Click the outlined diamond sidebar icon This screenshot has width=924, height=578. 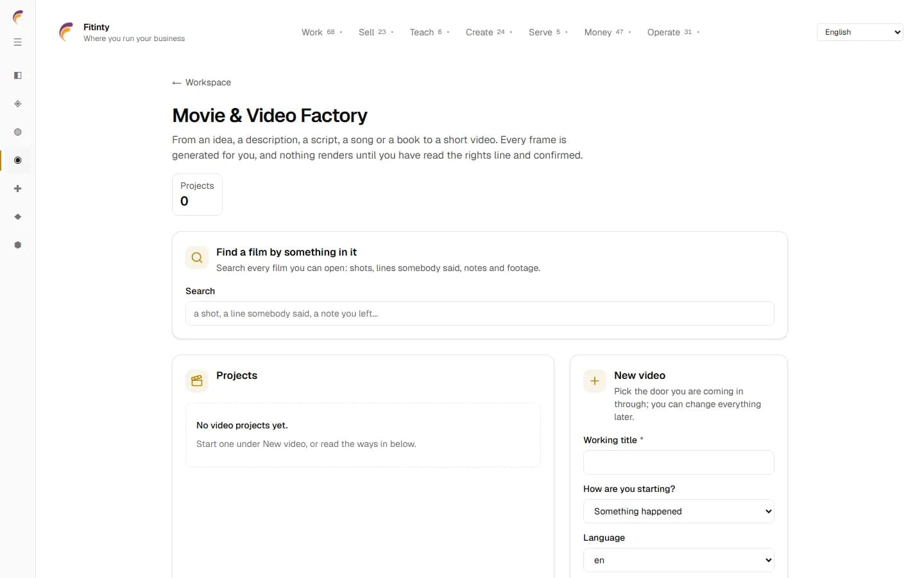click(x=18, y=104)
